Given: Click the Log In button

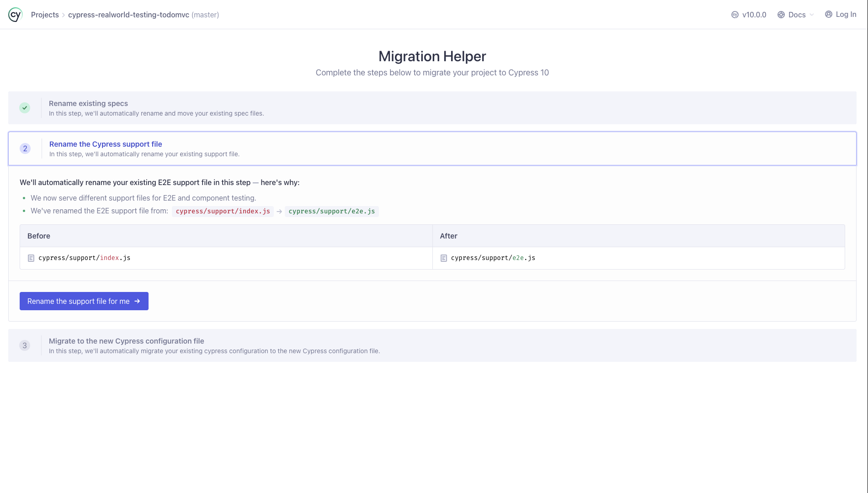Looking at the screenshot, I should 841,14.
